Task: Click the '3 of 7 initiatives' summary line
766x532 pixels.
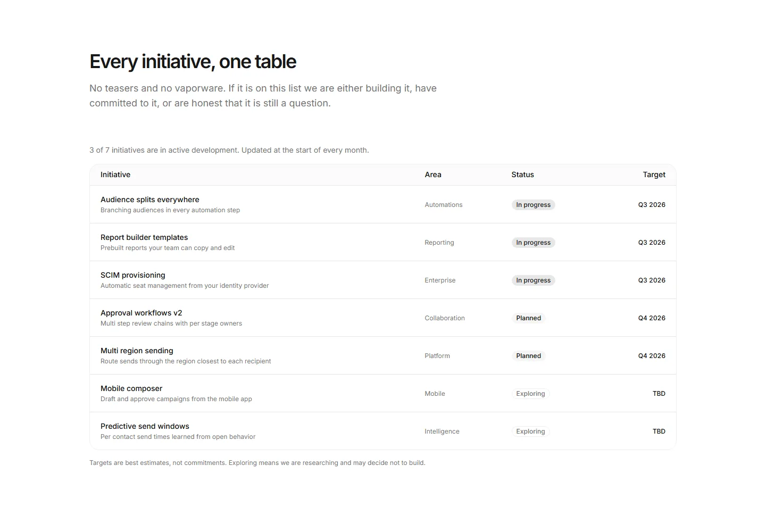Action: coord(229,150)
